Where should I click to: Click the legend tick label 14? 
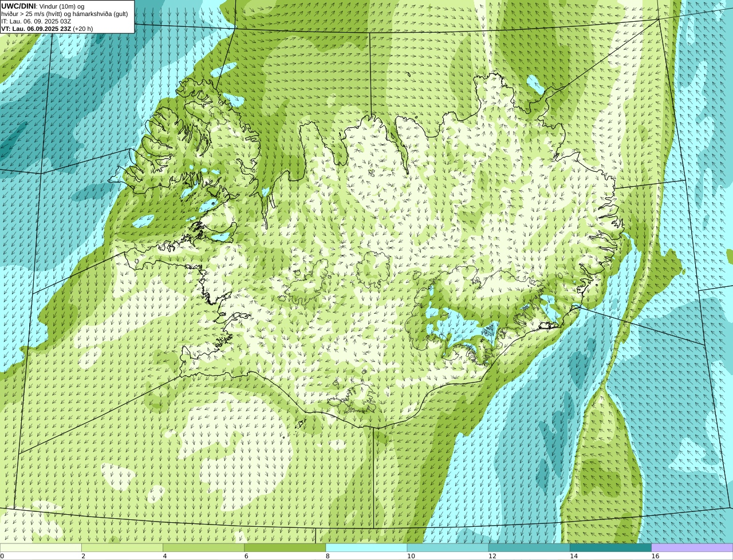coord(574,556)
